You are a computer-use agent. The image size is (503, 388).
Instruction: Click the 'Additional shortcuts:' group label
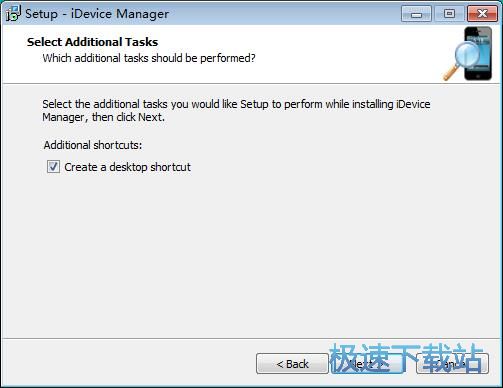point(93,145)
